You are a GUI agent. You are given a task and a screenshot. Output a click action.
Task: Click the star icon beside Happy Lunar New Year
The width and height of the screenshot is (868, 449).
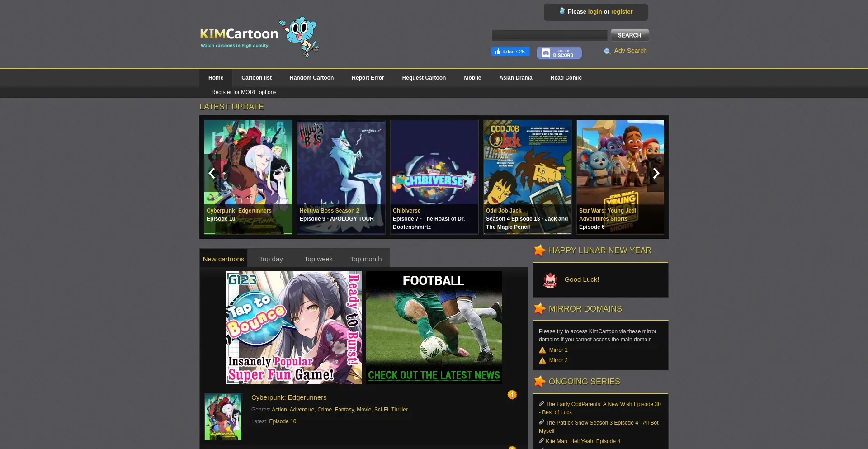[539, 250]
